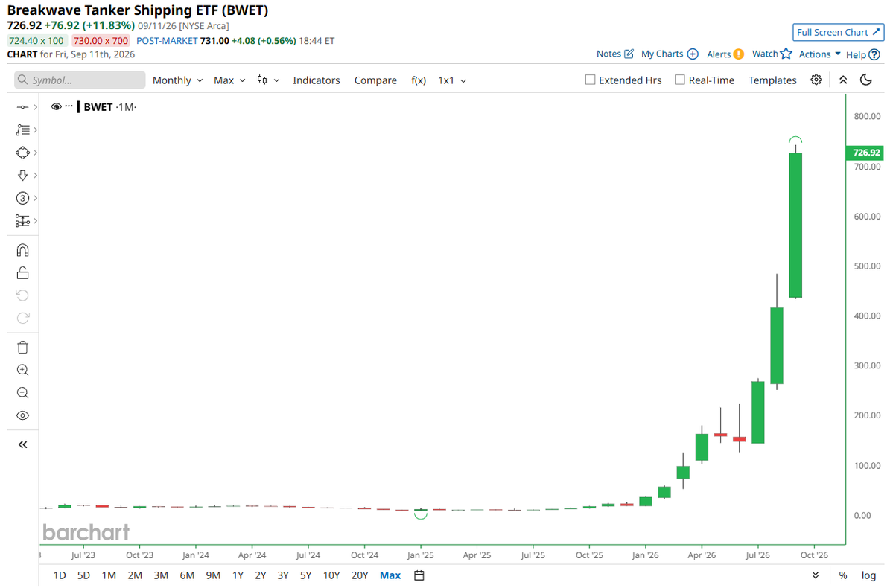
Task: Choose the shapes drawing tool
Action: (x=22, y=153)
